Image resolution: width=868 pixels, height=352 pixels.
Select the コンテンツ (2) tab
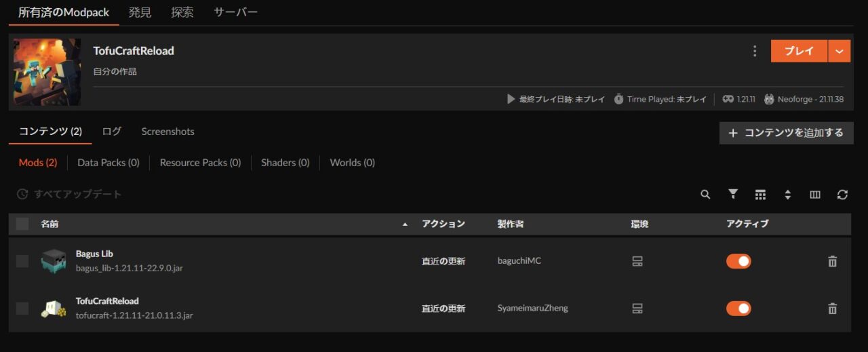click(50, 132)
